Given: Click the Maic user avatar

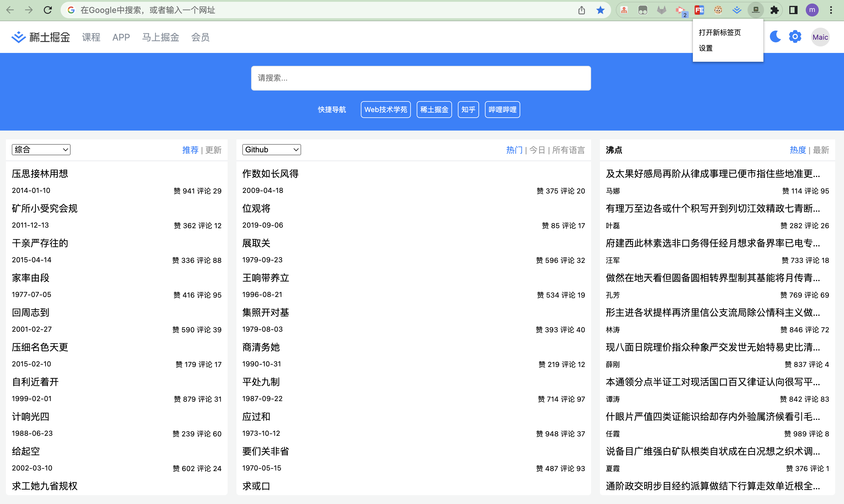Looking at the screenshot, I should coord(820,37).
